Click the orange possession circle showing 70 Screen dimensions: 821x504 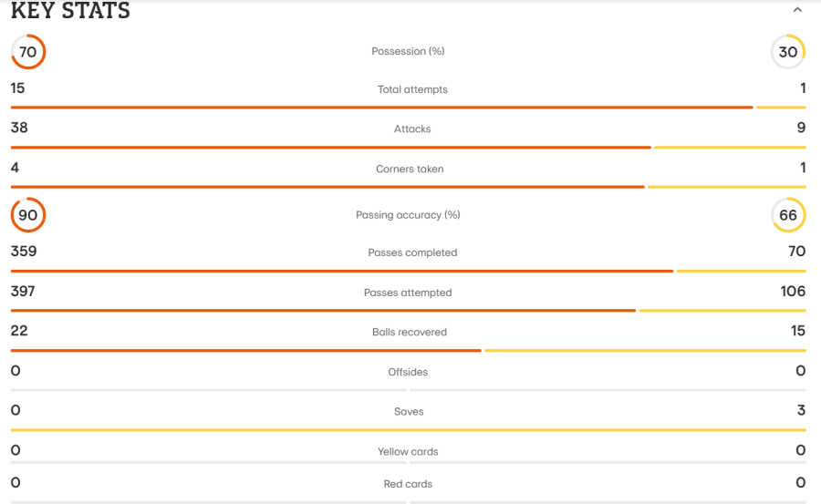(x=28, y=52)
